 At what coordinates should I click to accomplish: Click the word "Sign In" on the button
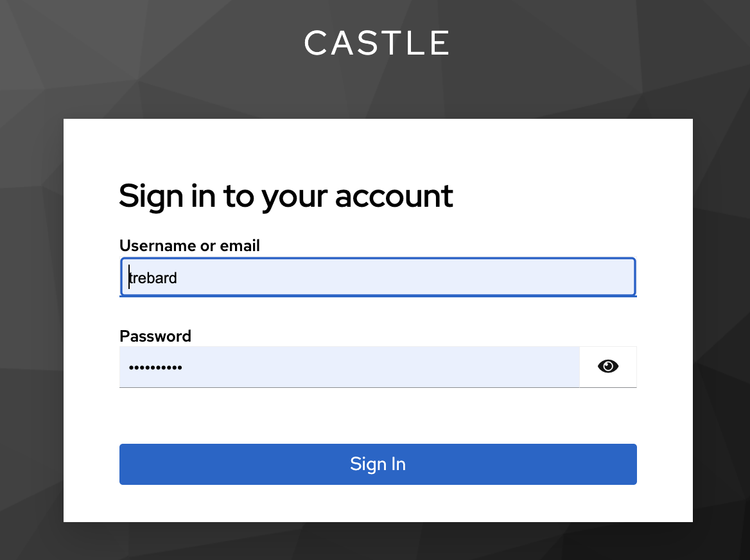[378, 464]
